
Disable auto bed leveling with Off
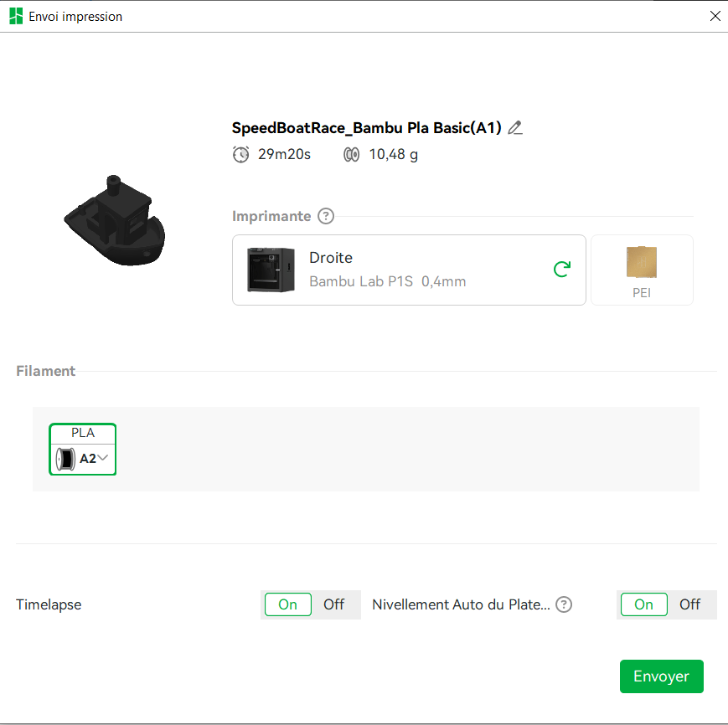[x=690, y=604]
